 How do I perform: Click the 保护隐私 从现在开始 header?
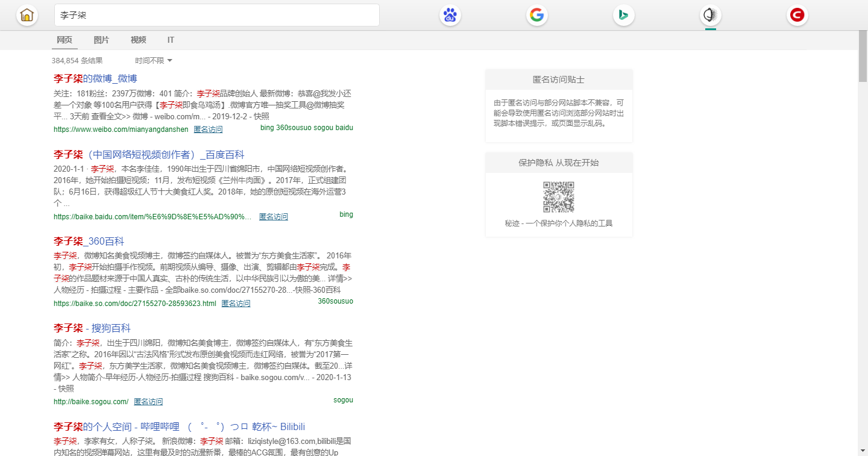click(x=559, y=163)
